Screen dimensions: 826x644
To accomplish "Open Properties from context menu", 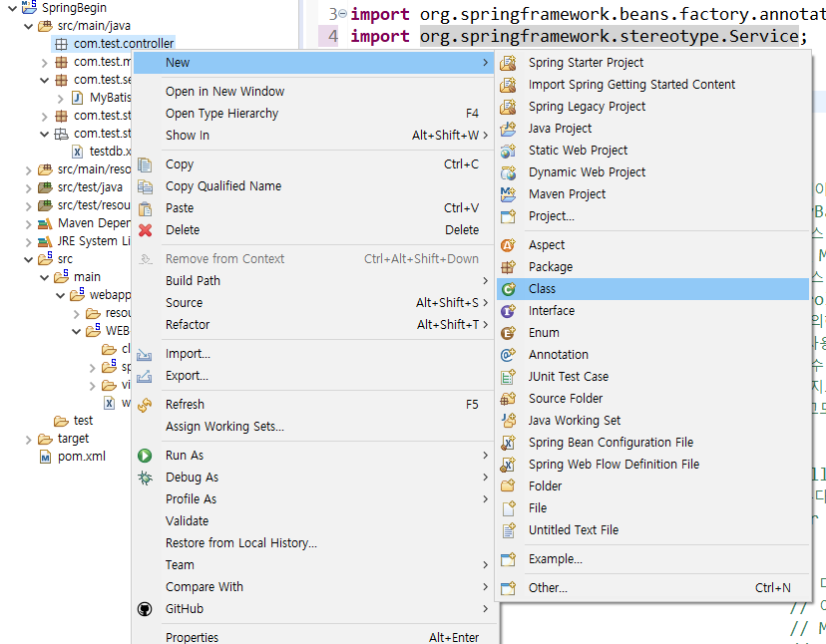I will pyautogui.click(x=313, y=637).
